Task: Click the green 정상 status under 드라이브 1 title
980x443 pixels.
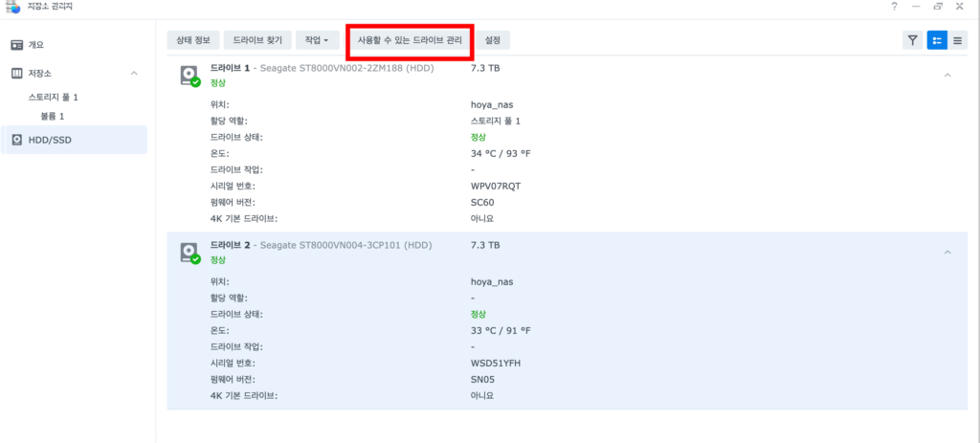Action: [217, 82]
